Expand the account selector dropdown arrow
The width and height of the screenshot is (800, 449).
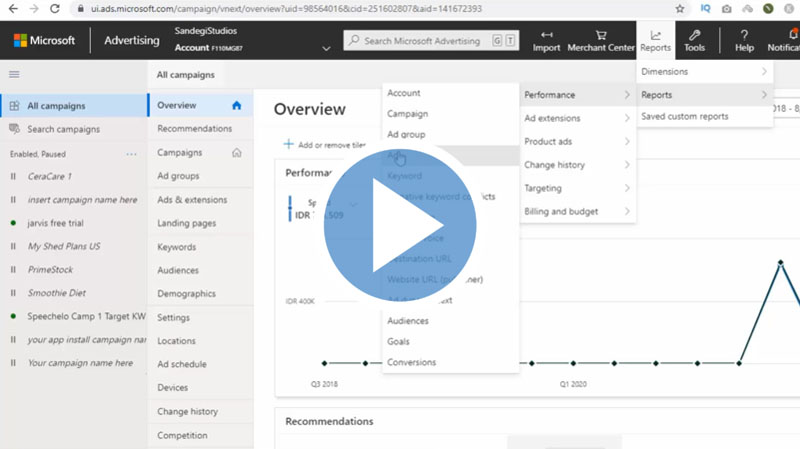(x=326, y=48)
